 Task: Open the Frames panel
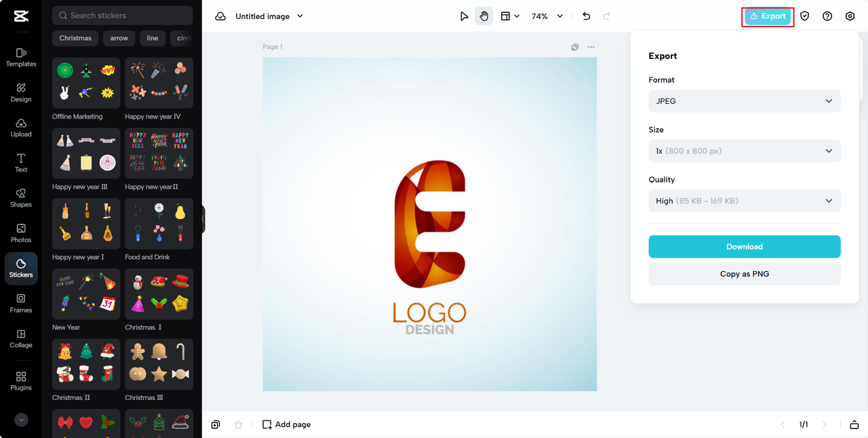[x=21, y=303]
